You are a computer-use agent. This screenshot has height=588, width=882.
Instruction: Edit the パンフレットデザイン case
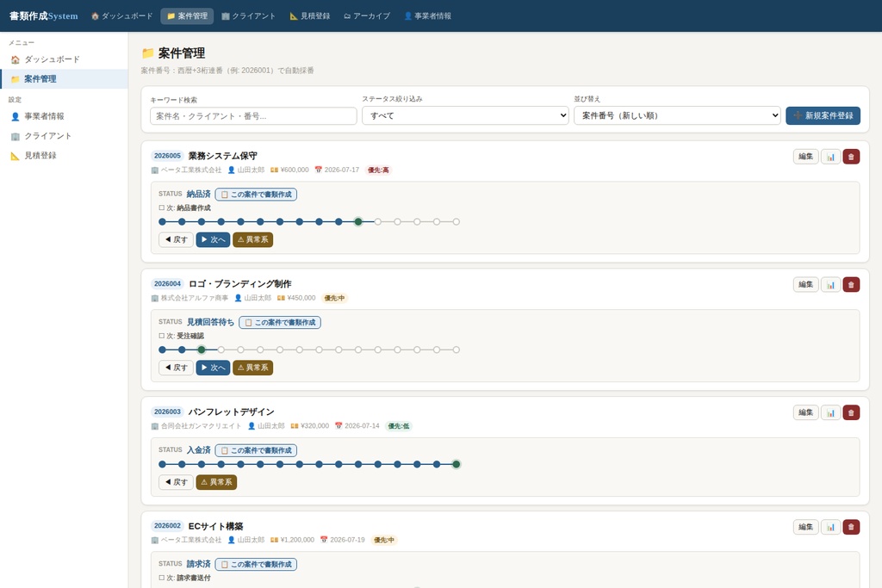coord(805,412)
